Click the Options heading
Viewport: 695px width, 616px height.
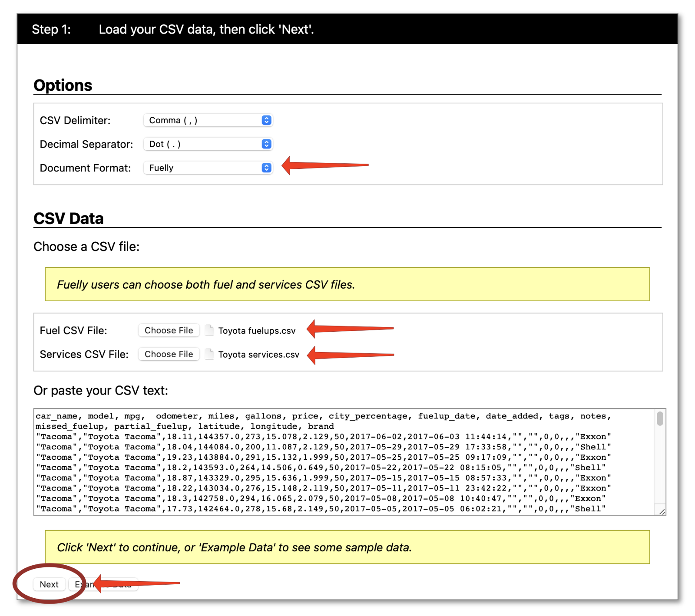[63, 85]
